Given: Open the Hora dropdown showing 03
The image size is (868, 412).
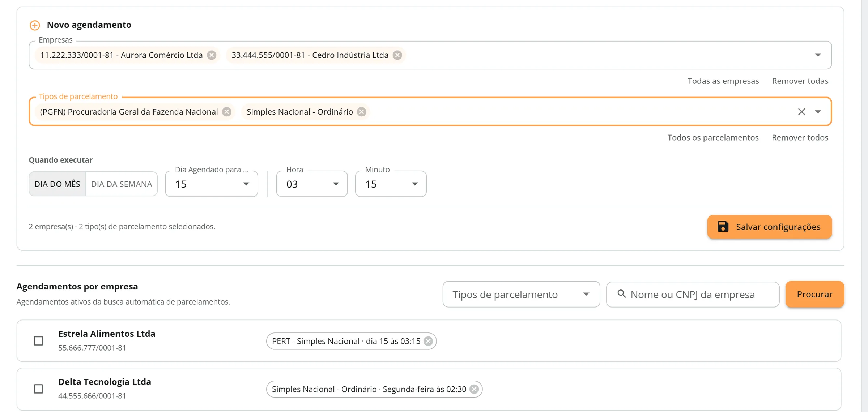Looking at the screenshot, I should point(312,184).
